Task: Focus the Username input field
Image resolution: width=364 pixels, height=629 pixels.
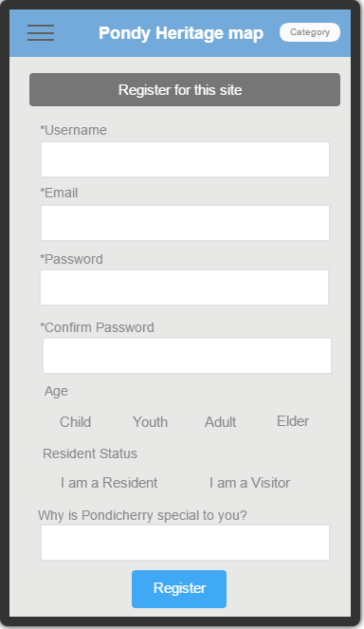Action: click(185, 159)
